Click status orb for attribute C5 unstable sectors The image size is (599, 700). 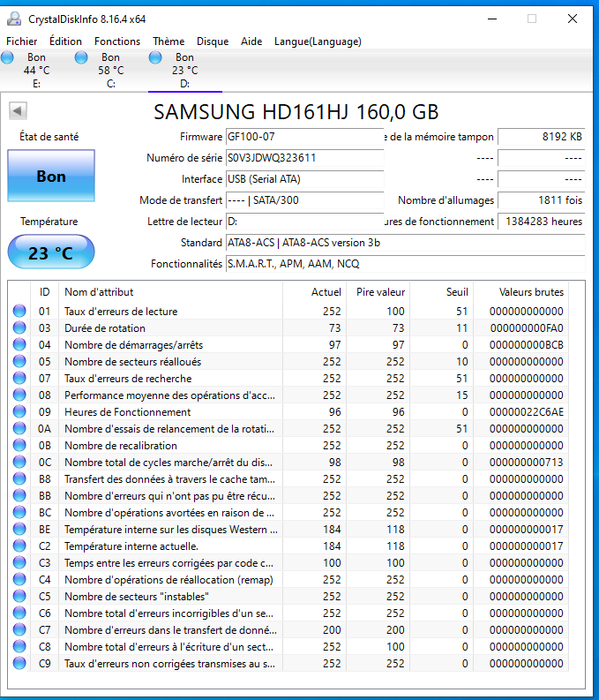pos(19,597)
